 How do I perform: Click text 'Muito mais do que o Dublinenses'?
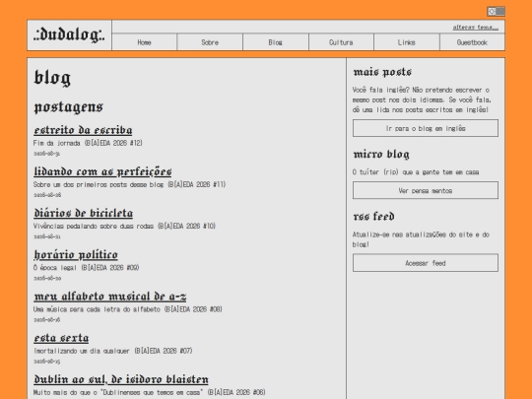click(118, 392)
